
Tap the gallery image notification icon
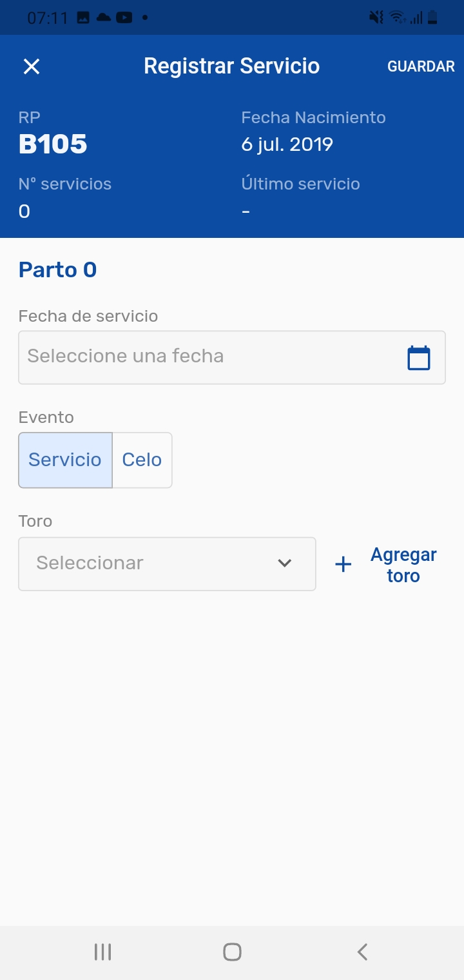coord(83,18)
